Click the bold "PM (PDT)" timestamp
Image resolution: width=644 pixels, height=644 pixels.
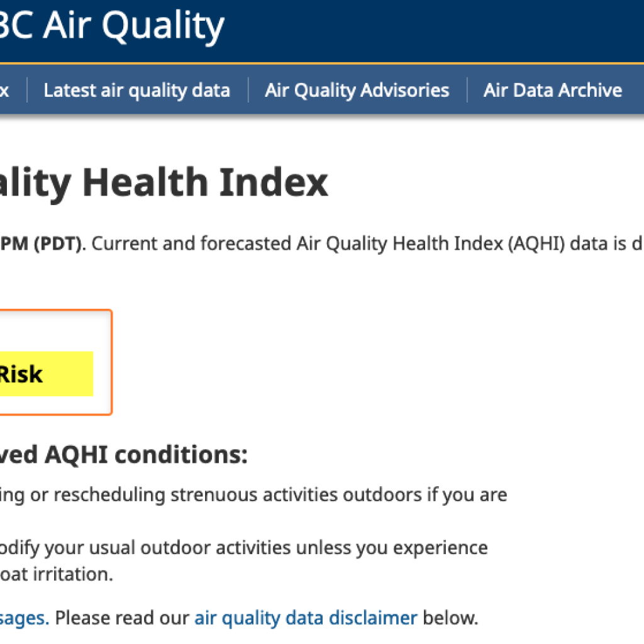(41, 244)
